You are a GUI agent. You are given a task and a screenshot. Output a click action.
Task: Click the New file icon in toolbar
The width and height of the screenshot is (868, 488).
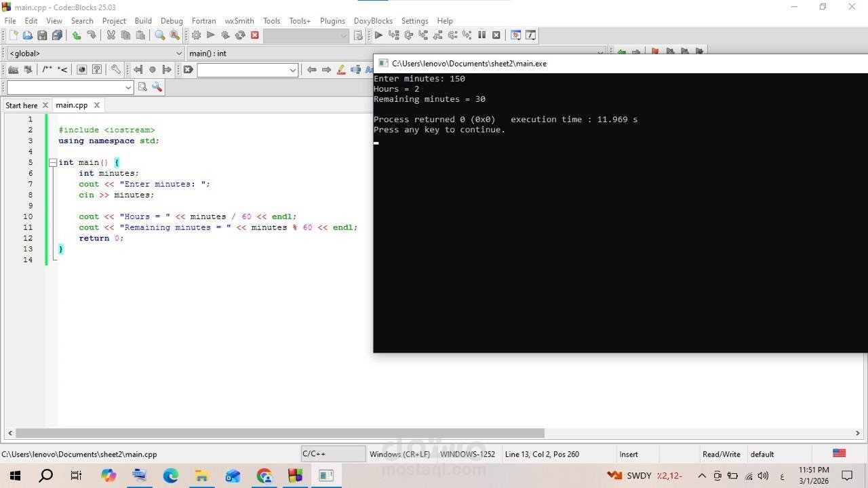13,35
